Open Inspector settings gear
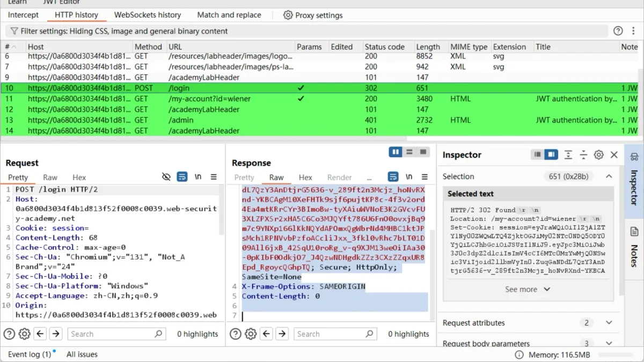Image resolution: width=644 pixels, height=362 pixels. (599, 155)
